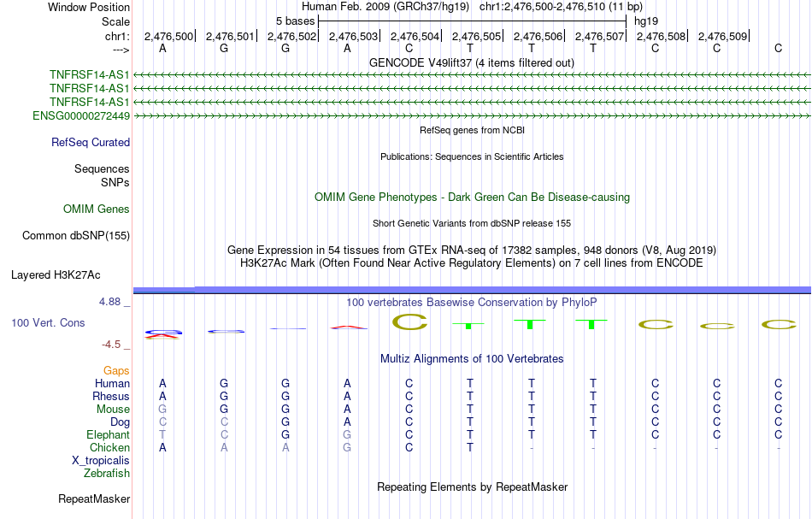The width and height of the screenshot is (812, 519).
Task: Open the OMIM Gene Phenotypes track title
Action: 473,198
